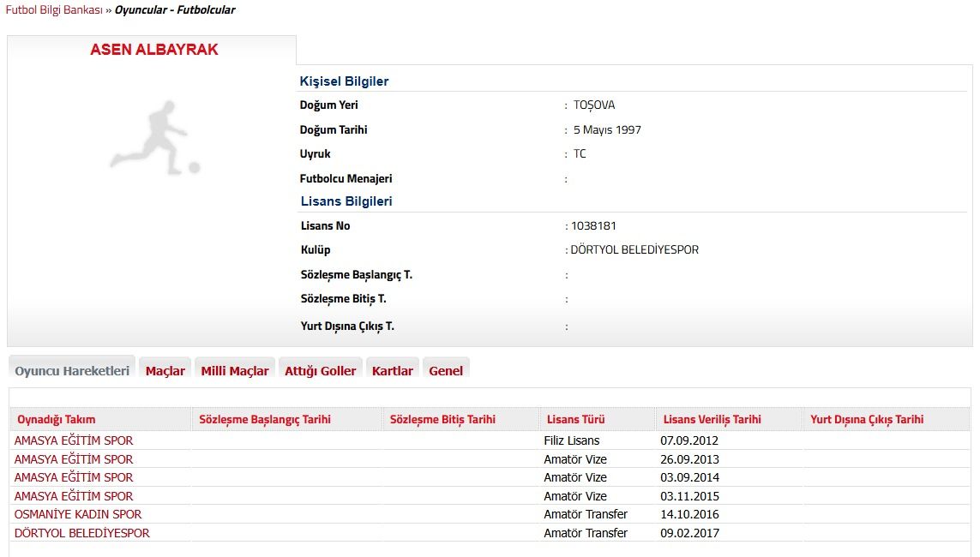This screenshot has height=557, width=980.
Task: Click the date 07.09.2012
Action: point(689,440)
